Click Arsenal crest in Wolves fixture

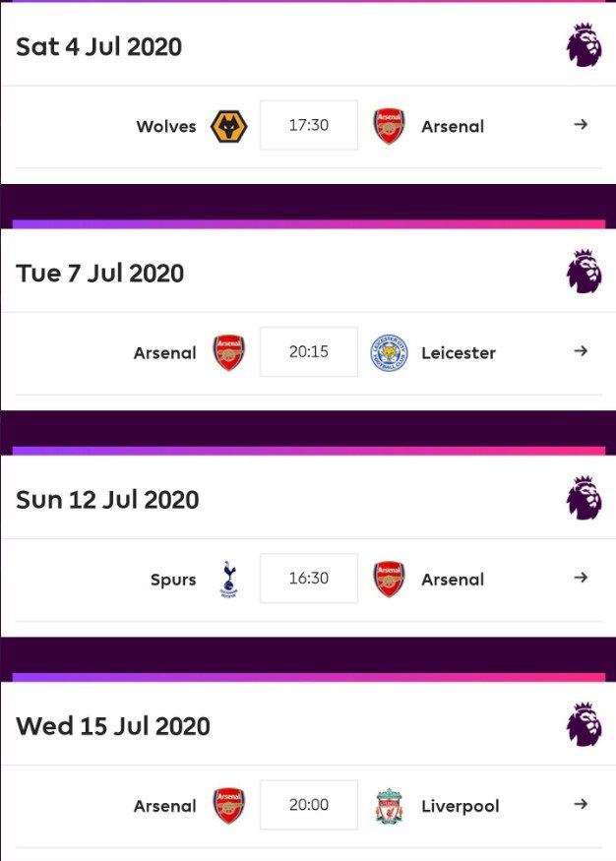point(389,126)
